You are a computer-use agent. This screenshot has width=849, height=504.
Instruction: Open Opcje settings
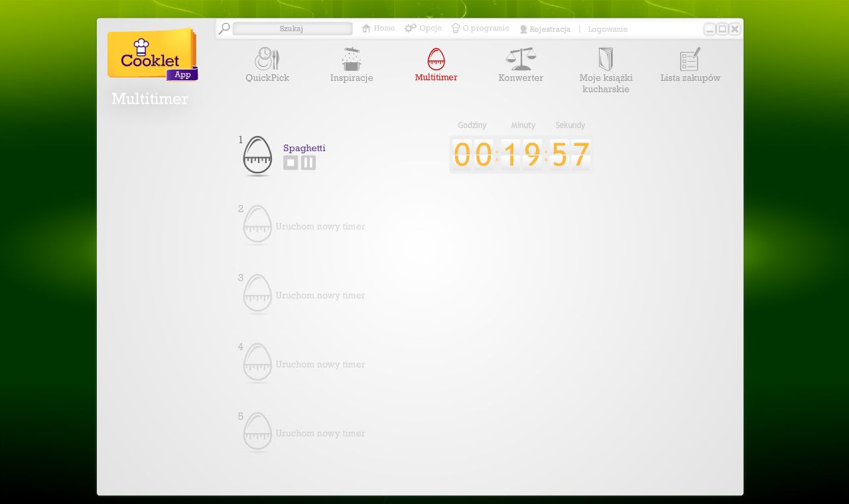[423, 28]
